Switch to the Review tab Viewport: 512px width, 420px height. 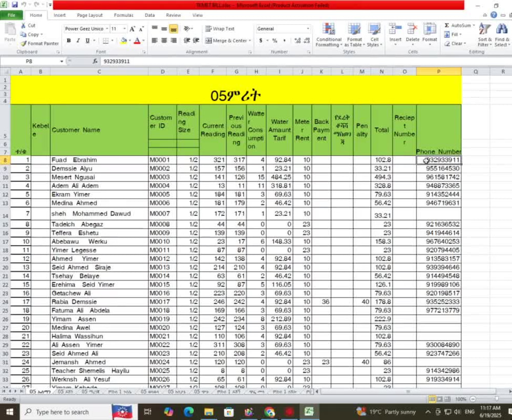[x=173, y=15]
